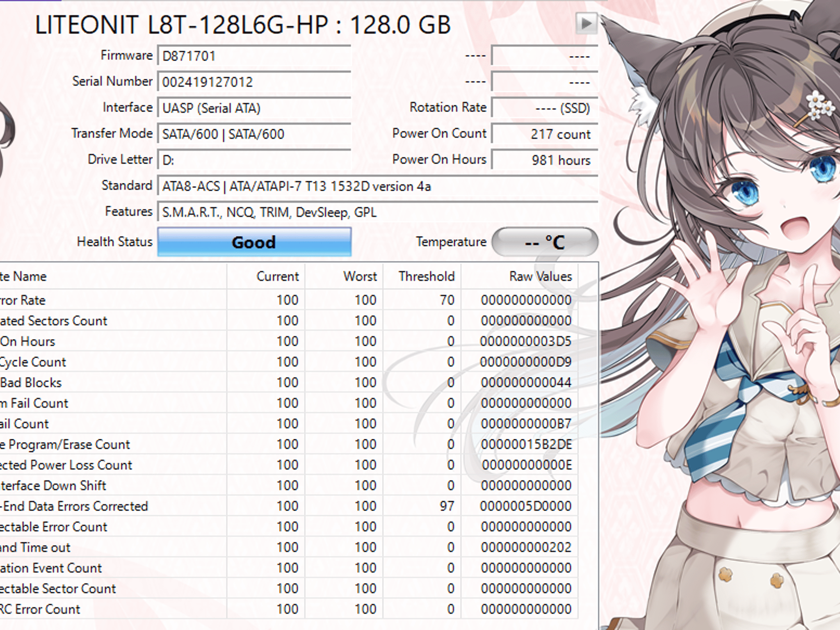Click the Features field with S.M.A.R.T.
Viewport: 840px width, 630px height.
pyautogui.click(x=378, y=212)
